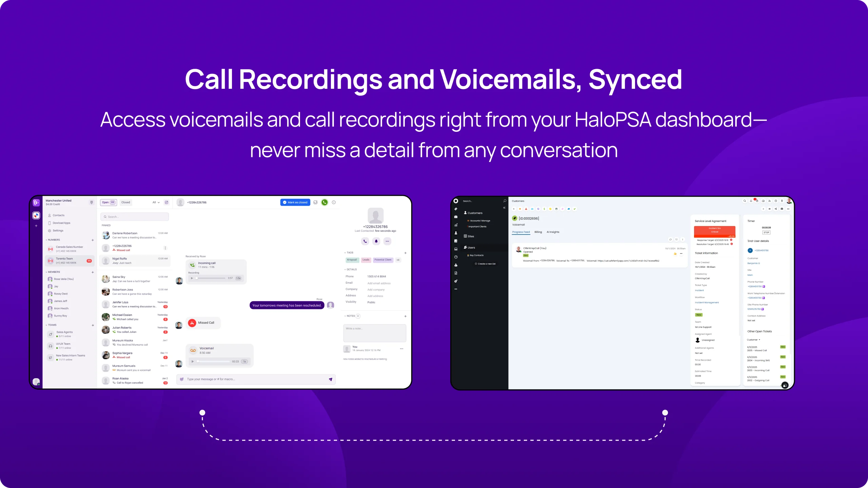Open the HaloPSA configuration gear icon

pyautogui.click(x=456, y=281)
